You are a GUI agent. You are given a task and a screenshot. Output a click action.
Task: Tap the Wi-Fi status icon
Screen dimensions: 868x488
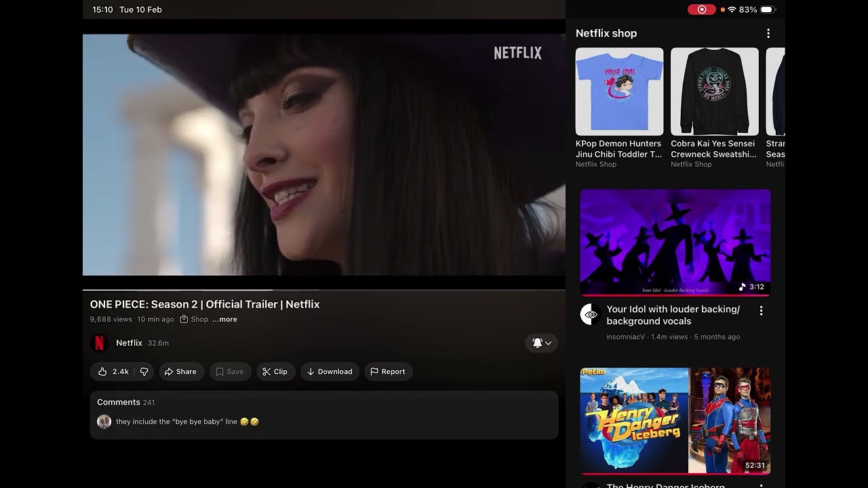[x=732, y=9]
